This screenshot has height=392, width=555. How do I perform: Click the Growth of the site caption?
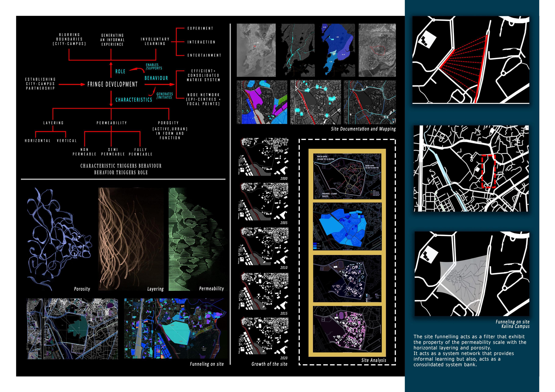point(269,364)
